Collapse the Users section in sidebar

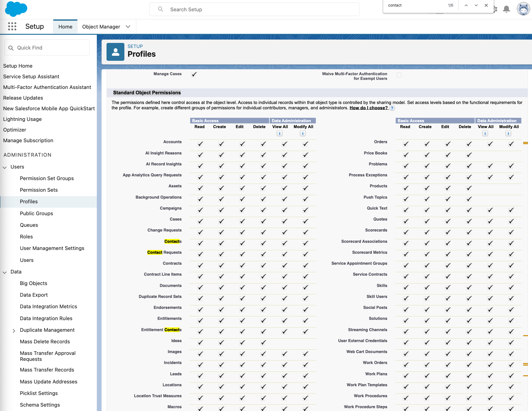5,167
